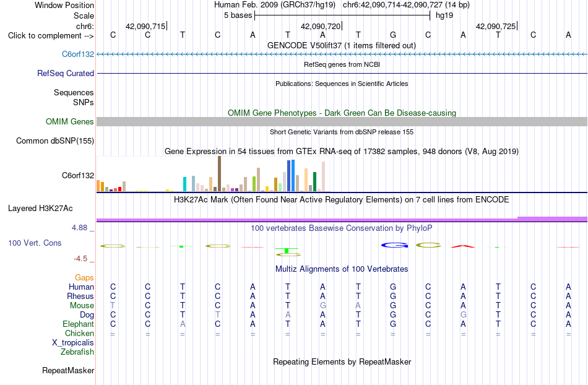This screenshot has height=385, width=588.
Task: Click the Scale track label
Action: click(84, 15)
